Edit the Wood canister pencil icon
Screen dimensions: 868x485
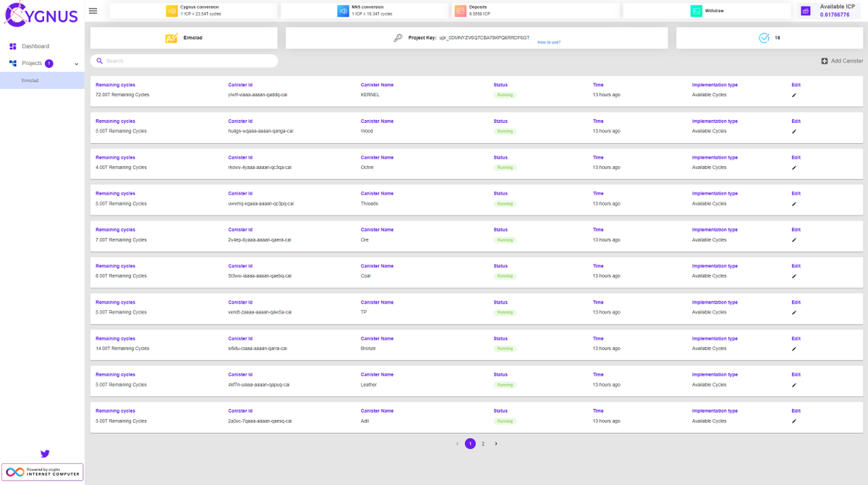pos(794,131)
